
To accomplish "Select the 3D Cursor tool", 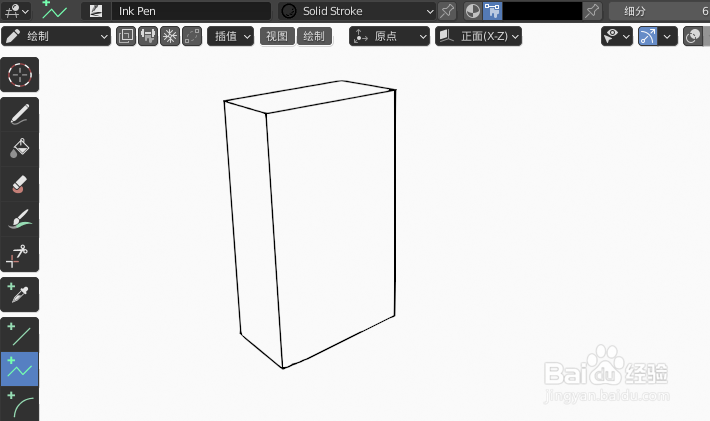I will click(19, 75).
